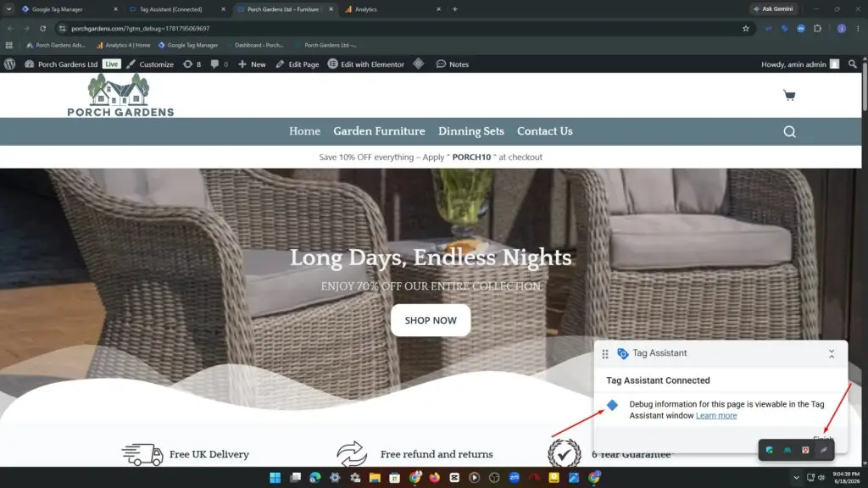Open a new browser tab
868x488 pixels.
click(x=455, y=8)
